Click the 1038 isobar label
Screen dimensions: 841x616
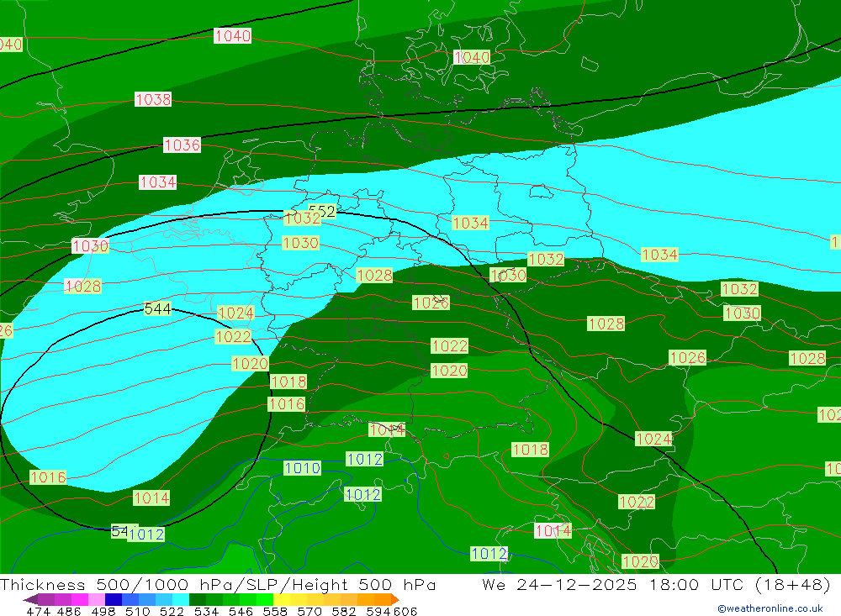153,99
